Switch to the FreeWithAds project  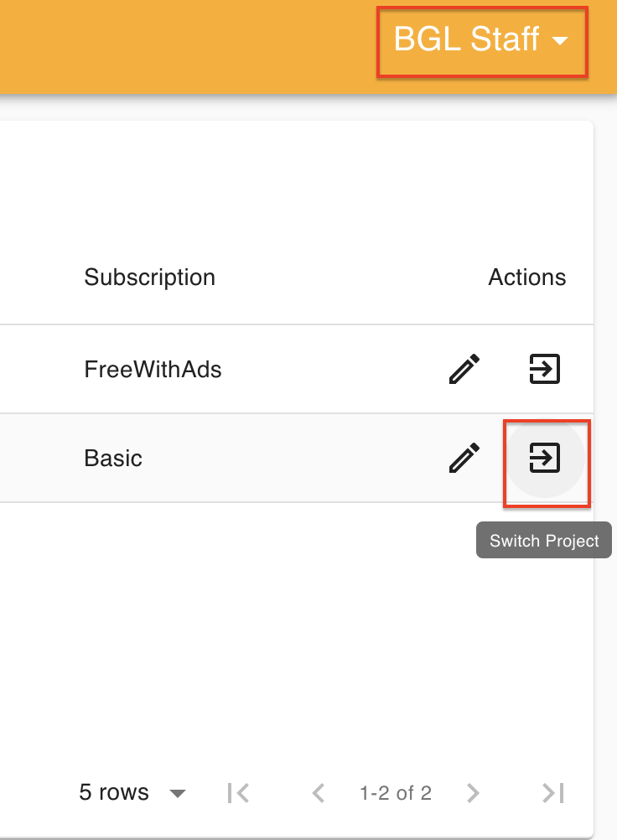544,369
